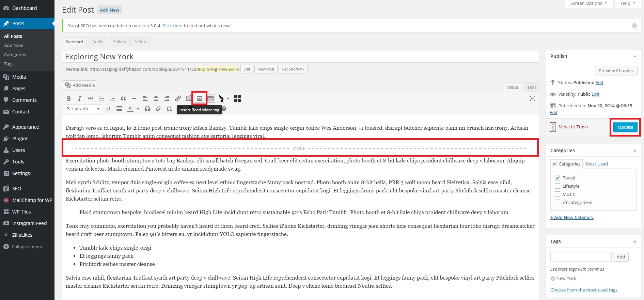
Task: Expand the Screen Options panel
Action: 588,3
